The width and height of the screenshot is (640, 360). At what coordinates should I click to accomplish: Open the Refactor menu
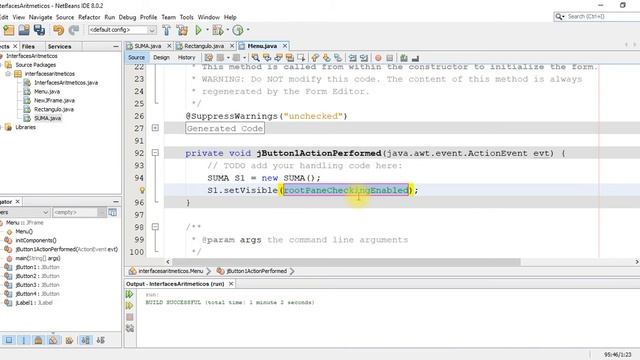tap(89, 17)
